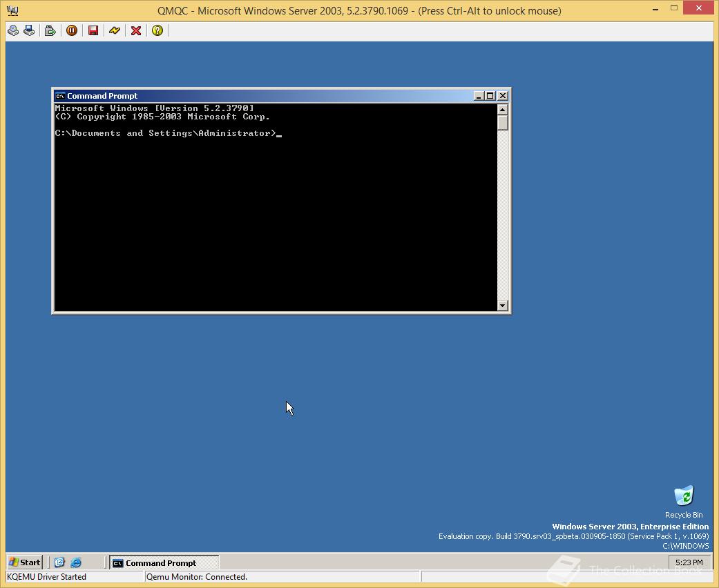Maximize the Command Prompt window
The width and height of the screenshot is (719, 588).
(x=490, y=96)
